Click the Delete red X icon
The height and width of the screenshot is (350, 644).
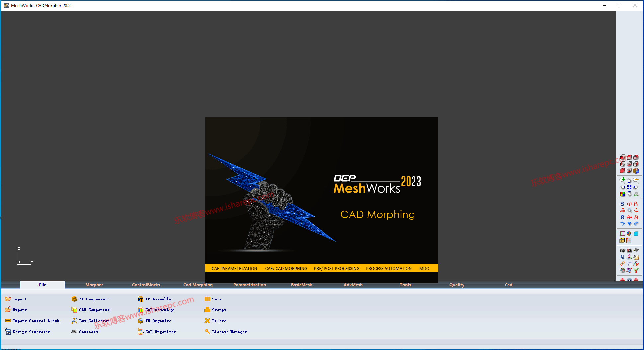point(207,321)
